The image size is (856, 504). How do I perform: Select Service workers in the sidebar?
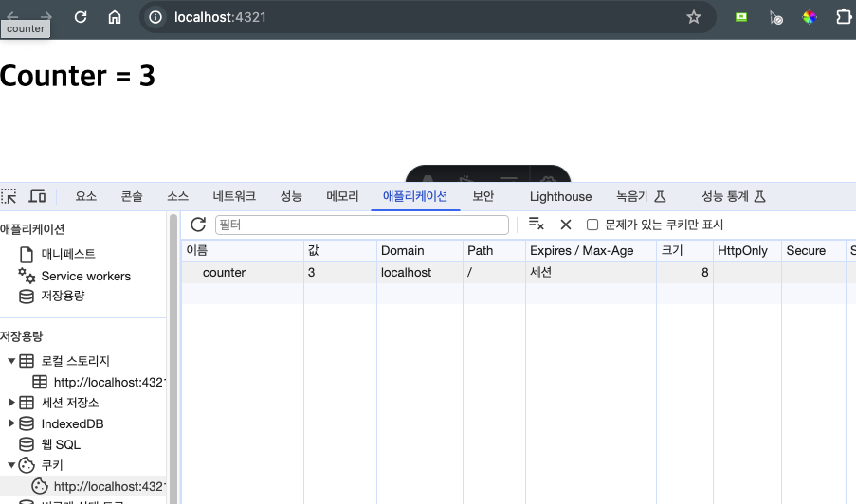click(x=85, y=276)
